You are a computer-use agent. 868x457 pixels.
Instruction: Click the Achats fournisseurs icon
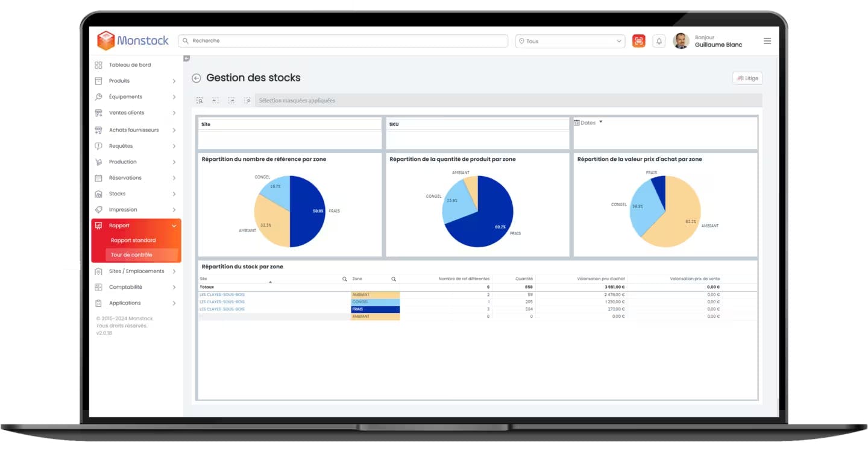[x=99, y=130]
